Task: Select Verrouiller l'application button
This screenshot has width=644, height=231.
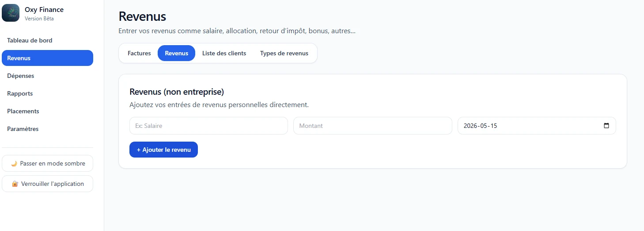Action: click(48, 184)
